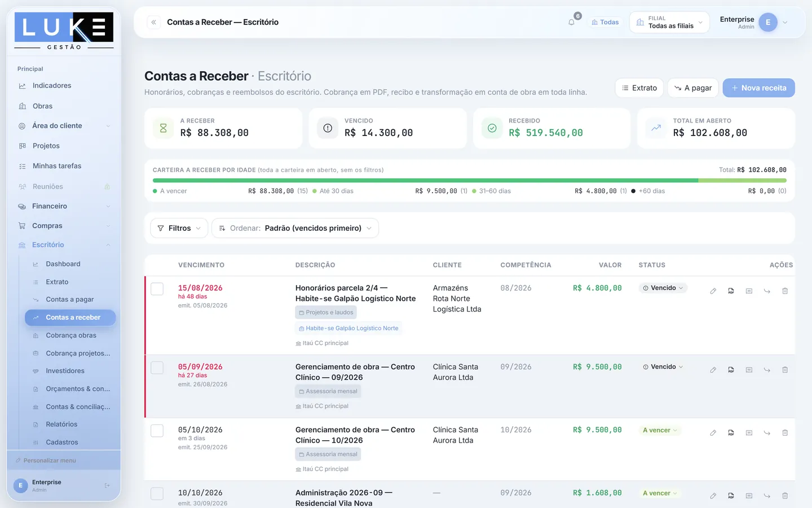
Task: Collapse sidebar with the double-chevron icon
Action: [x=153, y=23]
